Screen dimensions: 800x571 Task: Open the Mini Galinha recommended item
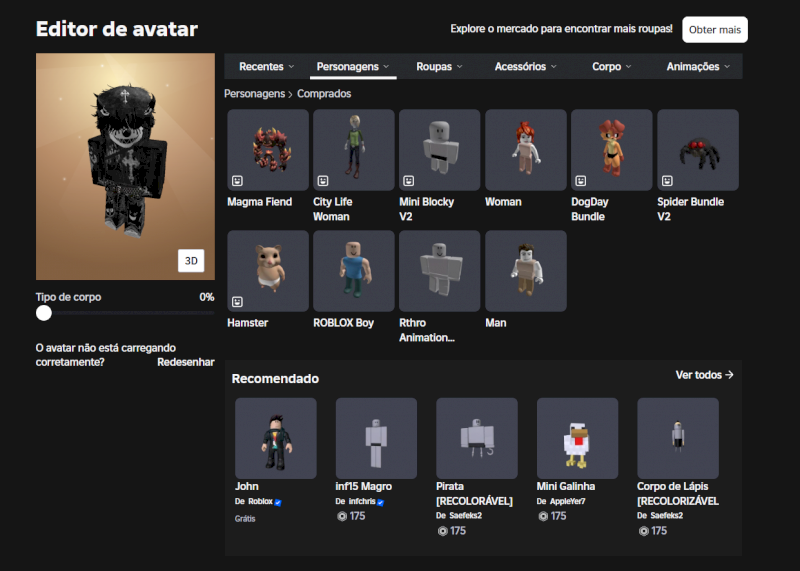tap(577, 438)
